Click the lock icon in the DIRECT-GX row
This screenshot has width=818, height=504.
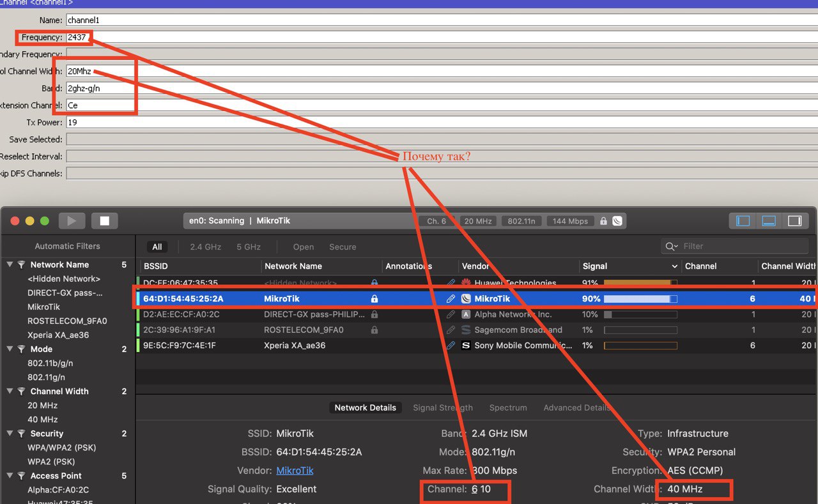[x=374, y=314]
